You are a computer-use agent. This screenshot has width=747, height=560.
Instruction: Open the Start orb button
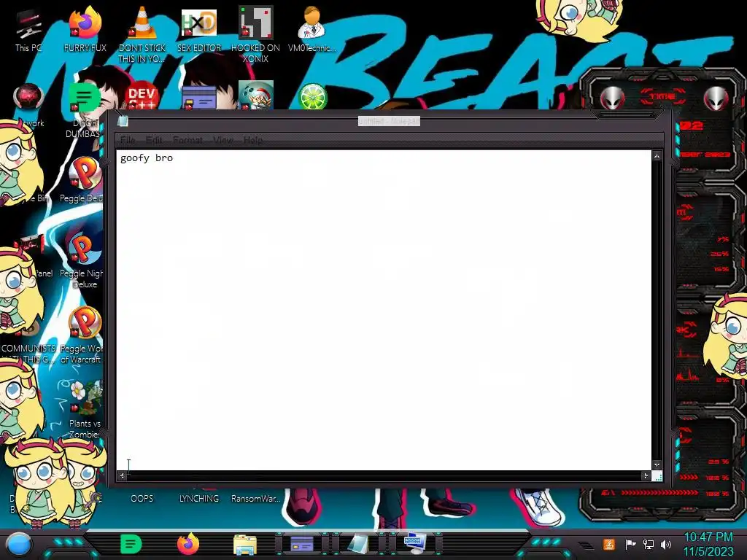[19, 544]
